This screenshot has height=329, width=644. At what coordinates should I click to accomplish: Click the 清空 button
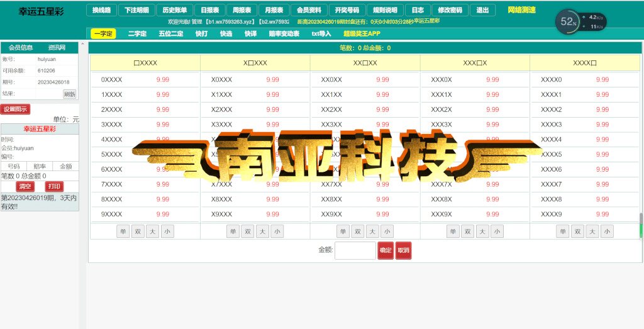pyautogui.click(x=25, y=186)
